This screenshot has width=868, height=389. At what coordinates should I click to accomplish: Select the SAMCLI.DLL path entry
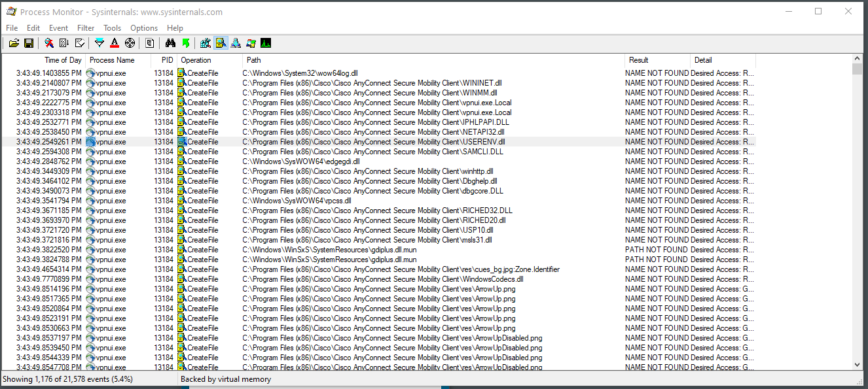[372, 152]
